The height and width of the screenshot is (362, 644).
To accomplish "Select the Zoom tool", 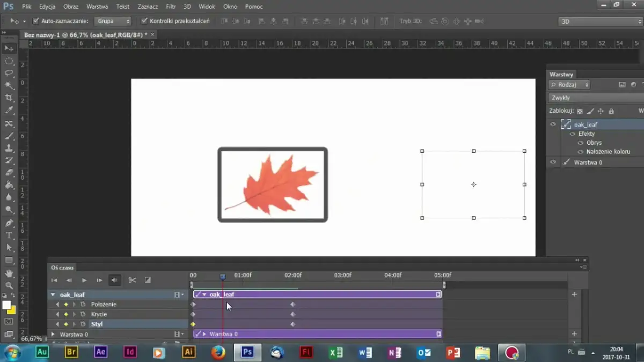I will (9, 284).
